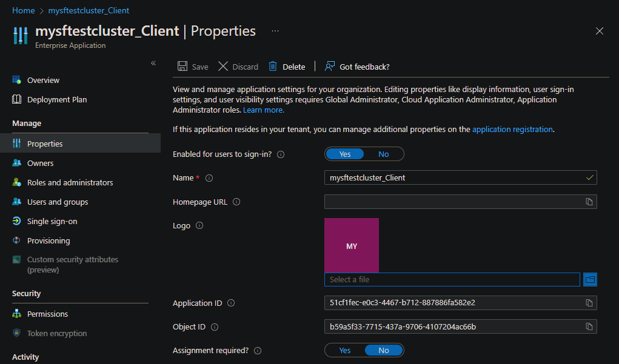619x364 pixels.
Task: Click the Delete button label
Action: [293, 67]
